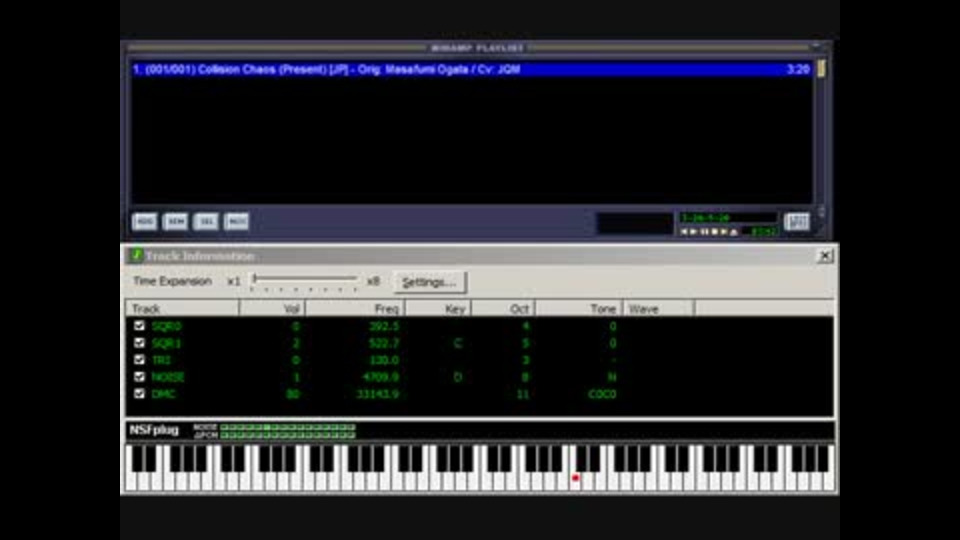Click the play mini button in playlist
Screen dimensions: 960x540
[x=694, y=232]
